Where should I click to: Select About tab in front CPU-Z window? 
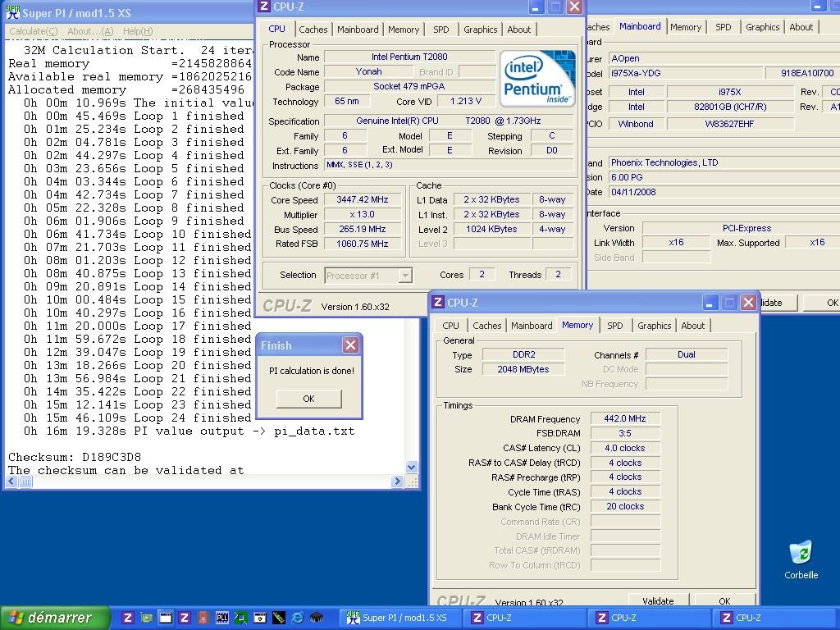point(518,30)
